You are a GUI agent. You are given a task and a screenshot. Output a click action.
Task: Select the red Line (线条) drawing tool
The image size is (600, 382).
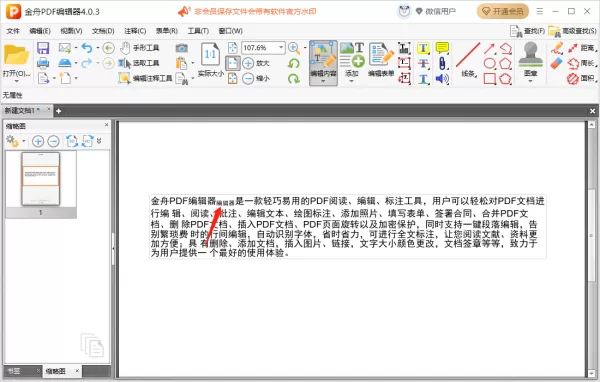click(468, 59)
